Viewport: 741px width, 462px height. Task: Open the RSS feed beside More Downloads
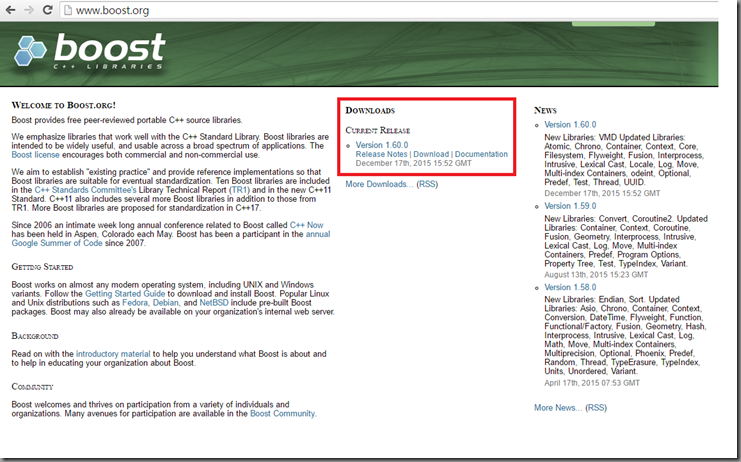[x=427, y=184]
